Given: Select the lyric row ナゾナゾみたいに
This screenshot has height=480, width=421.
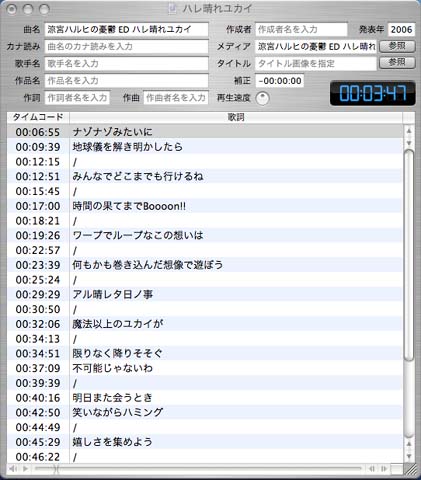Looking at the screenshot, I should [204, 132].
